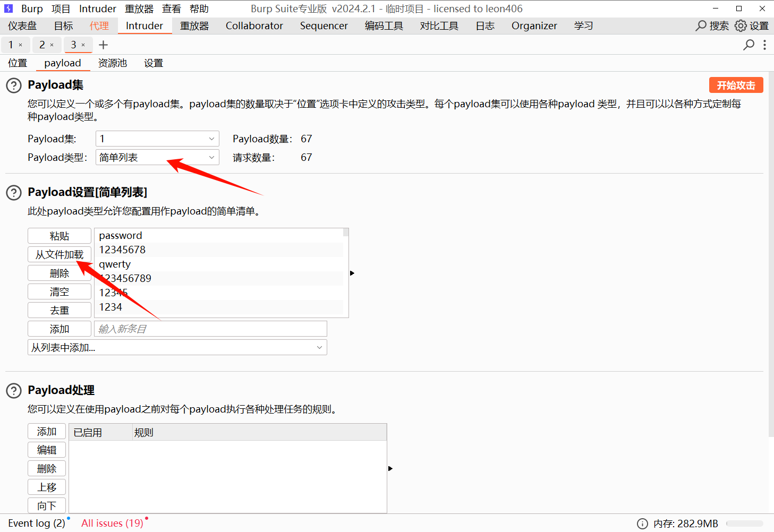Click the 上移 button
774x532 pixels.
pos(47,487)
